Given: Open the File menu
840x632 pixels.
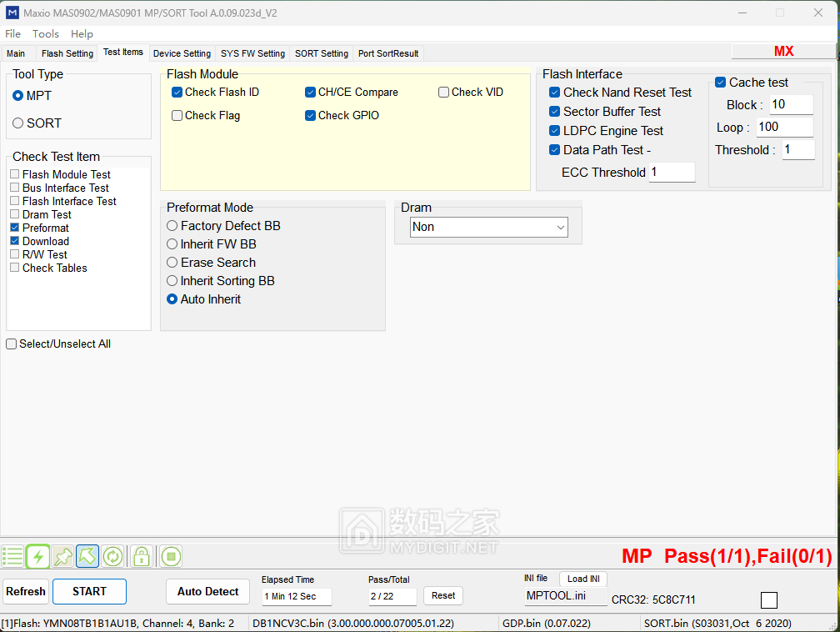Looking at the screenshot, I should pos(12,34).
